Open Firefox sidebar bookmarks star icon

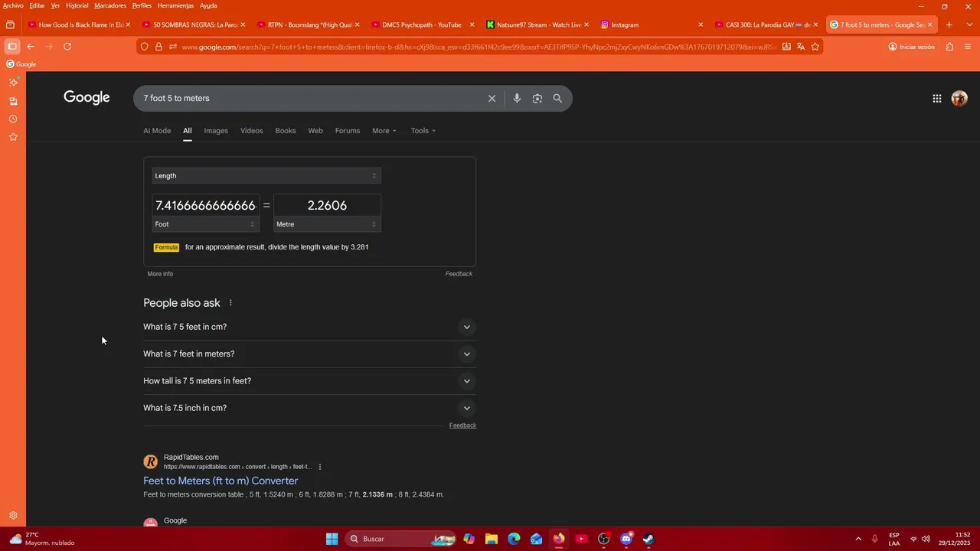click(x=13, y=137)
